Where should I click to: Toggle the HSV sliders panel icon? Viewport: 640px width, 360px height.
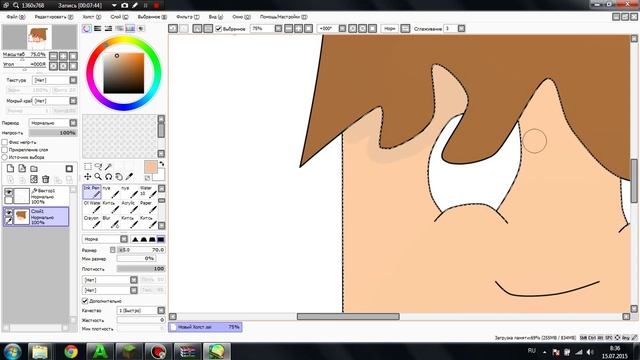pos(108,28)
